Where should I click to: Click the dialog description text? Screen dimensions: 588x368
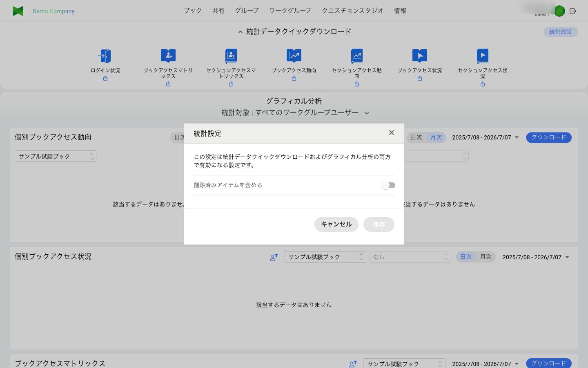292,161
